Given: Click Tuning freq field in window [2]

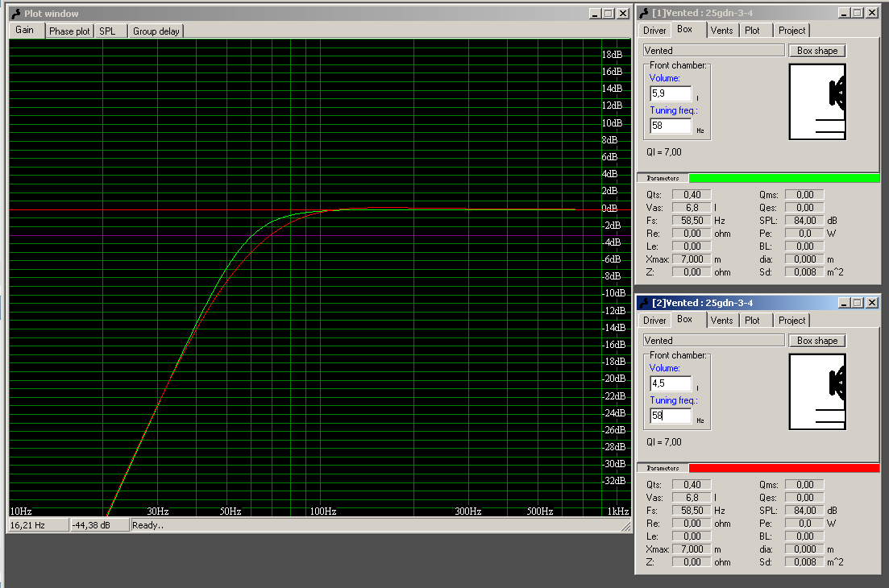Looking at the screenshot, I should click(671, 416).
